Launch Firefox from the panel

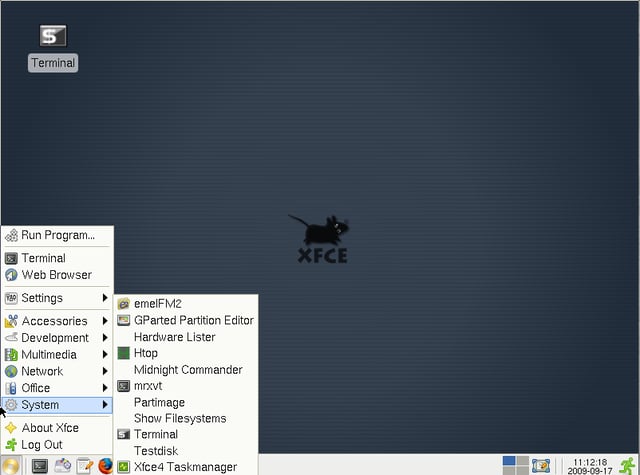click(x=105, y=466)
